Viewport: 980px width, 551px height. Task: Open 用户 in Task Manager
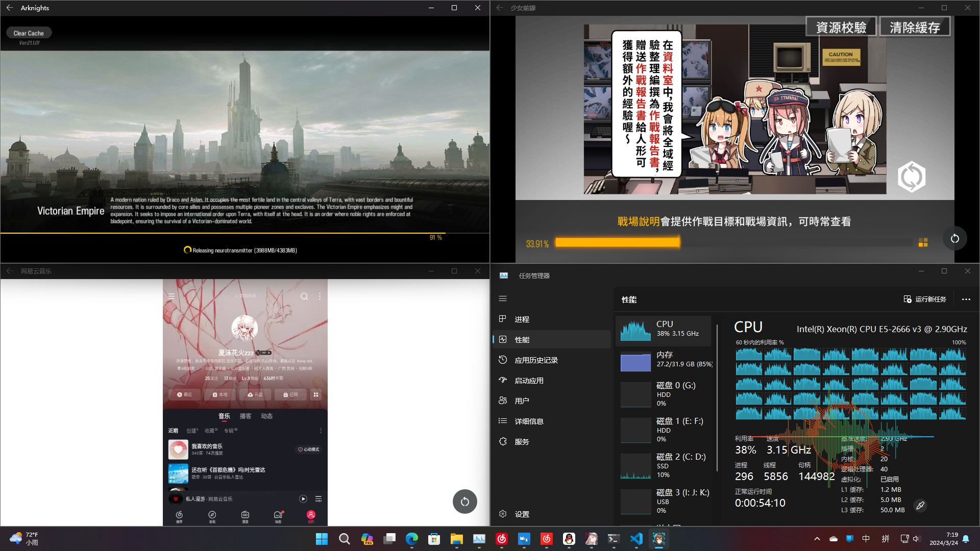[552, 400]
